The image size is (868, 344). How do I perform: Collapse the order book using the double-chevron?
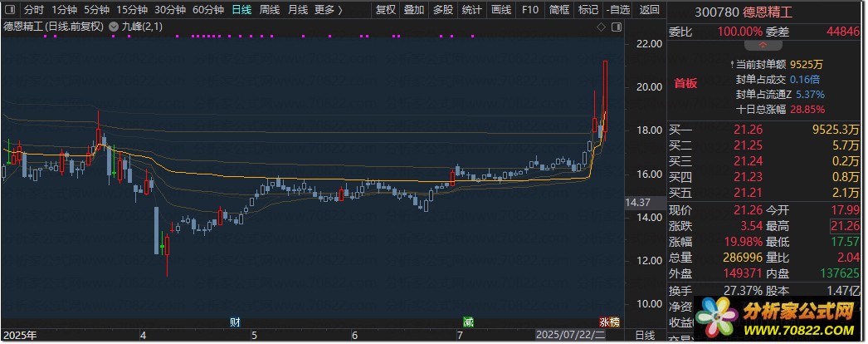point(763,45)
